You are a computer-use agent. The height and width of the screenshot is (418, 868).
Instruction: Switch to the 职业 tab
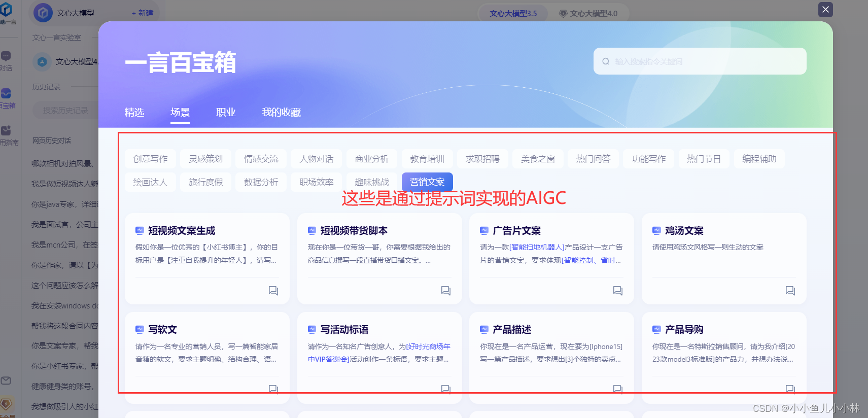(x=226, y=112)
